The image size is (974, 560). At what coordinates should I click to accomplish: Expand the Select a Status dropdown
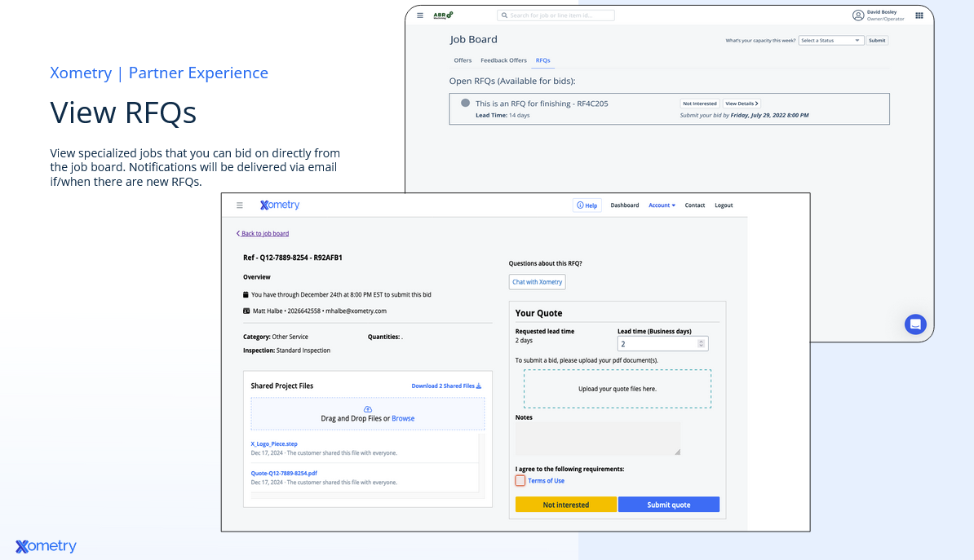point(831,41)
